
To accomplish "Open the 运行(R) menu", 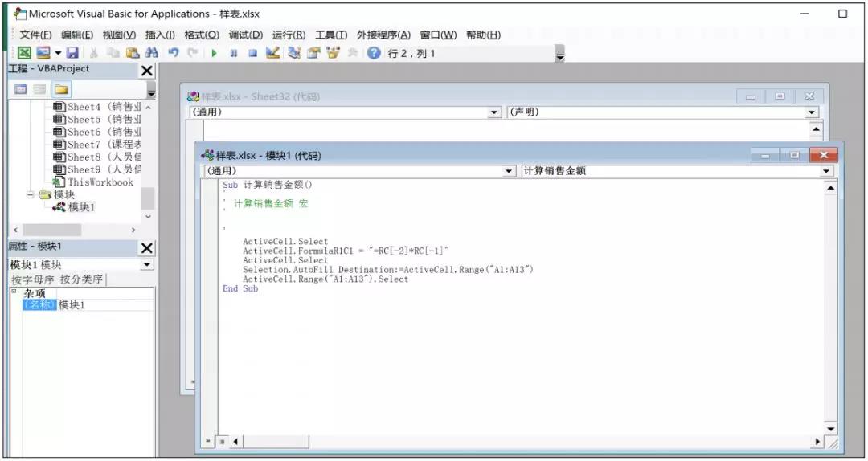I will [x=289, y=35].
